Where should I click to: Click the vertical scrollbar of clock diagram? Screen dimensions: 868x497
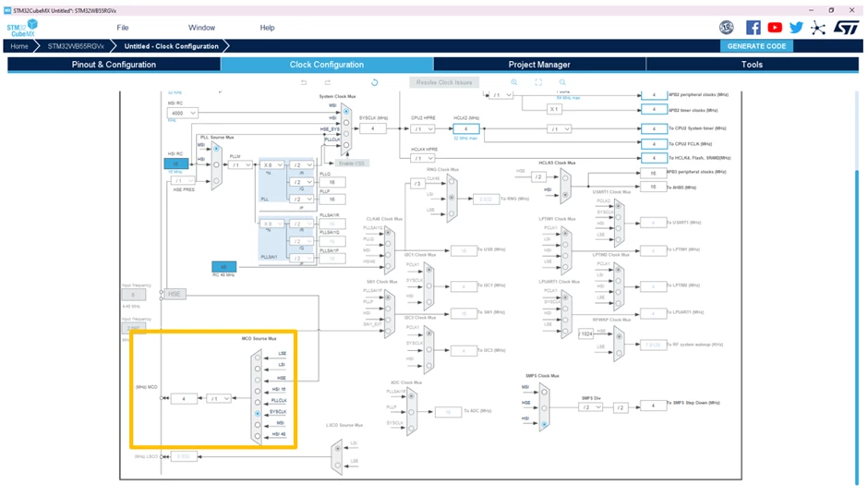point(858,327)
